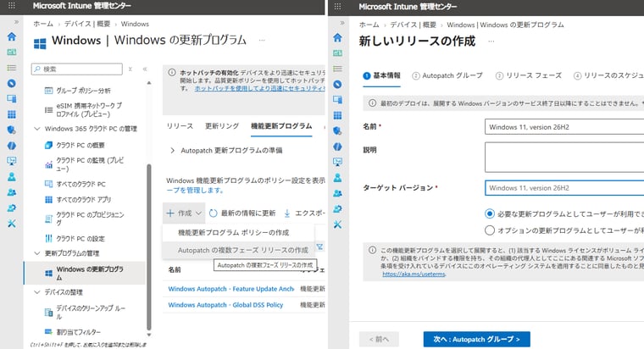The height and width of the screenshot is (349, 644).
Task: Click the Home icon in left window sidebar
Action: 12,36
